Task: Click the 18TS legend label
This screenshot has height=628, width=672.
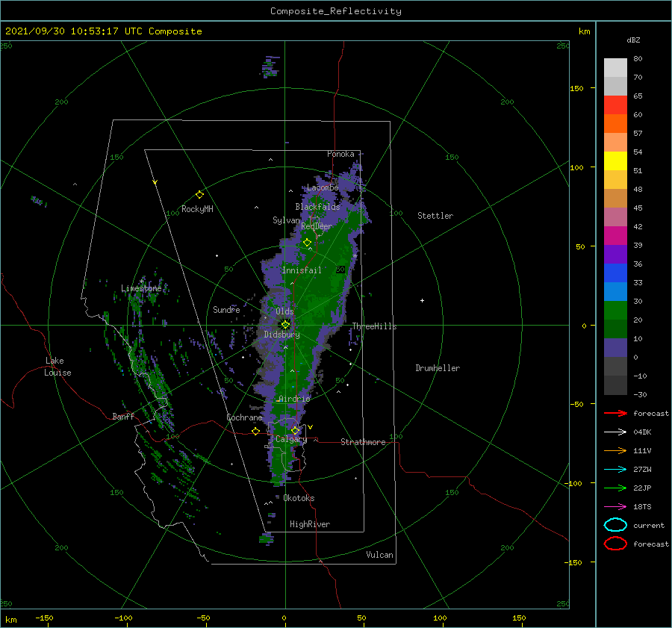Action: coord(642,507)
